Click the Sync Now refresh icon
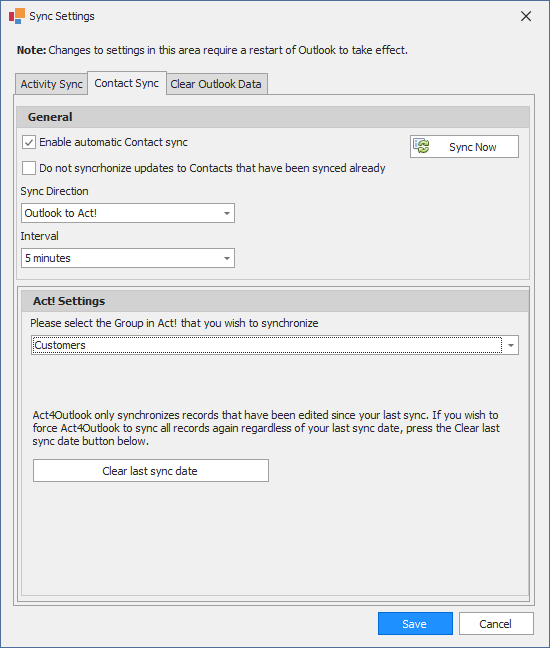 [421, 146]
